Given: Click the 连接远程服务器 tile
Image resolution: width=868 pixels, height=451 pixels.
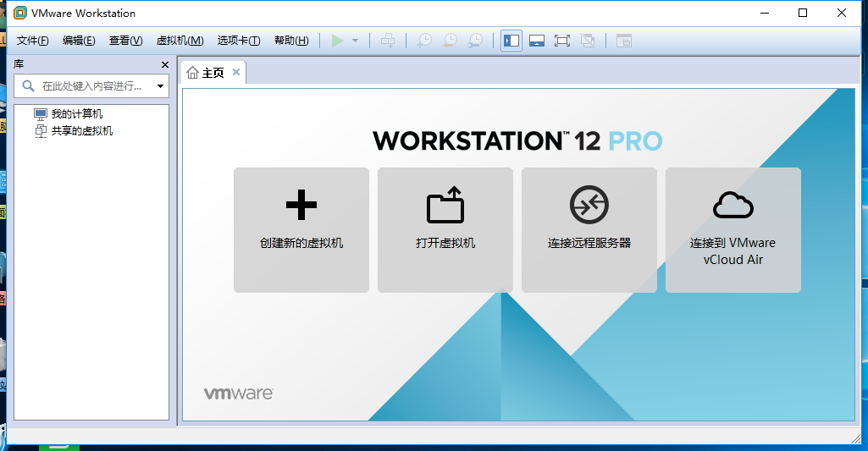Looking at the screenshot, I should pos(589,230).
